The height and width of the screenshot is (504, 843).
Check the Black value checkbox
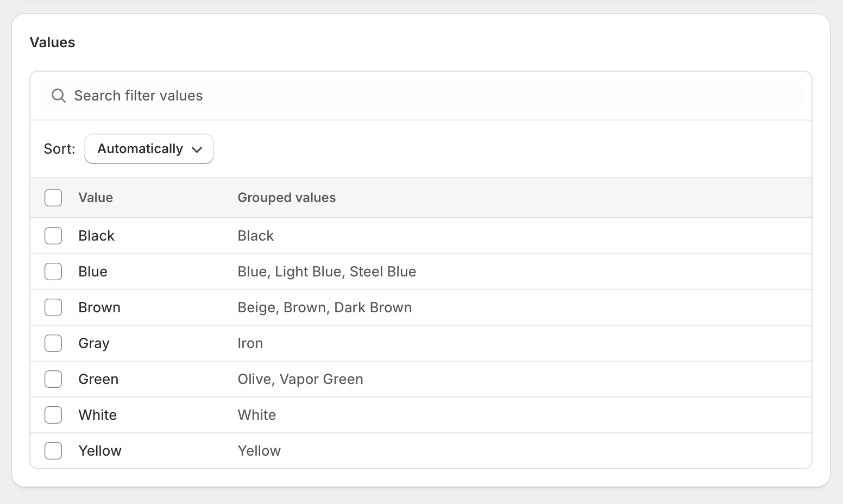(x=53, y=236)
